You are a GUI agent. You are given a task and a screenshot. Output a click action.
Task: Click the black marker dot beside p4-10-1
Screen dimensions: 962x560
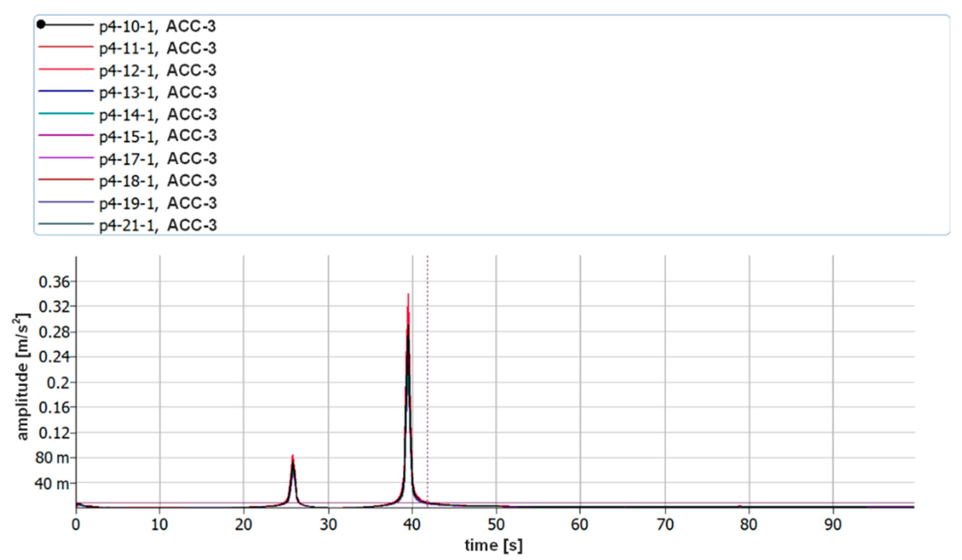pos(41,25)
